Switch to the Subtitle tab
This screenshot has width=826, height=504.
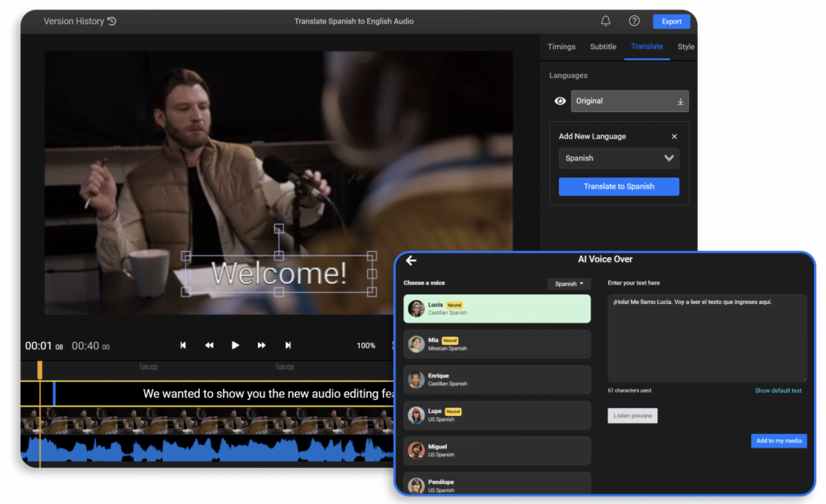pos(603,47)
